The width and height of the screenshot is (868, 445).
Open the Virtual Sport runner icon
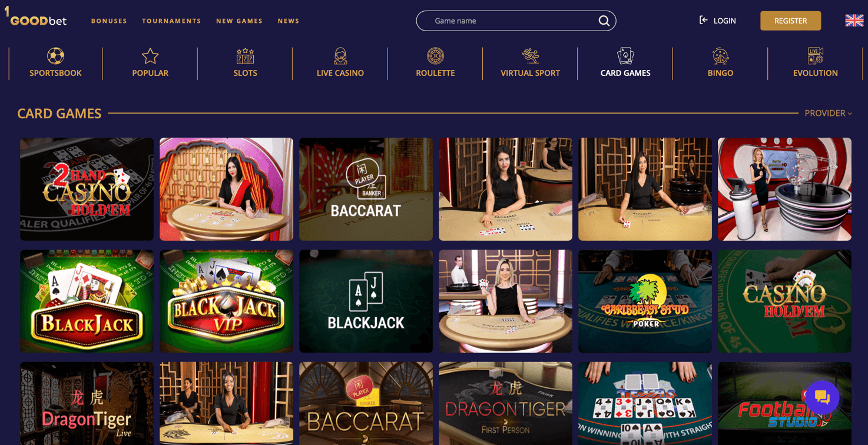click(x=530, y=56)
